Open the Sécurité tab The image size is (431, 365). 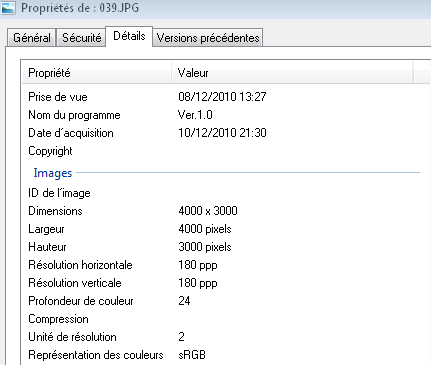coord(81,37)
